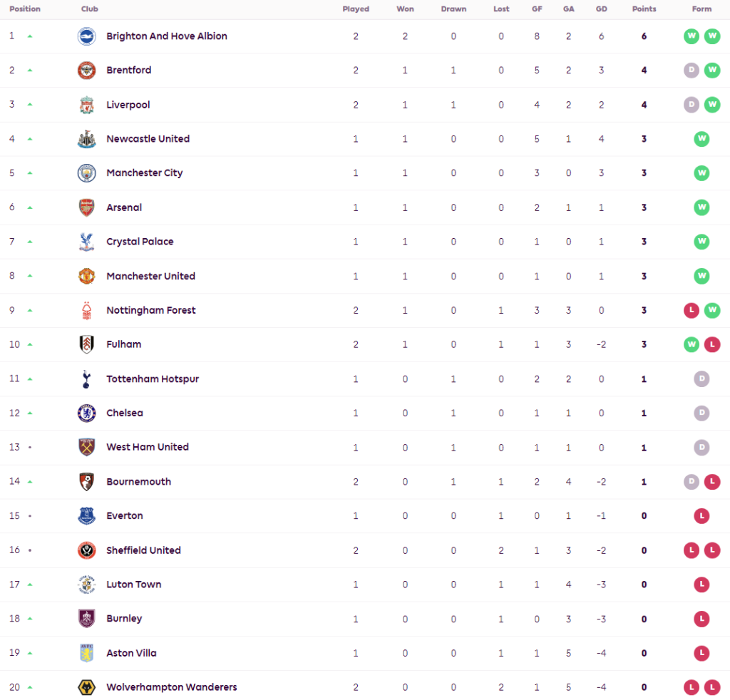Screen dimensions: 730x700
Task: Click the Arsenal cannon crest icon
Action: (86, 207)
